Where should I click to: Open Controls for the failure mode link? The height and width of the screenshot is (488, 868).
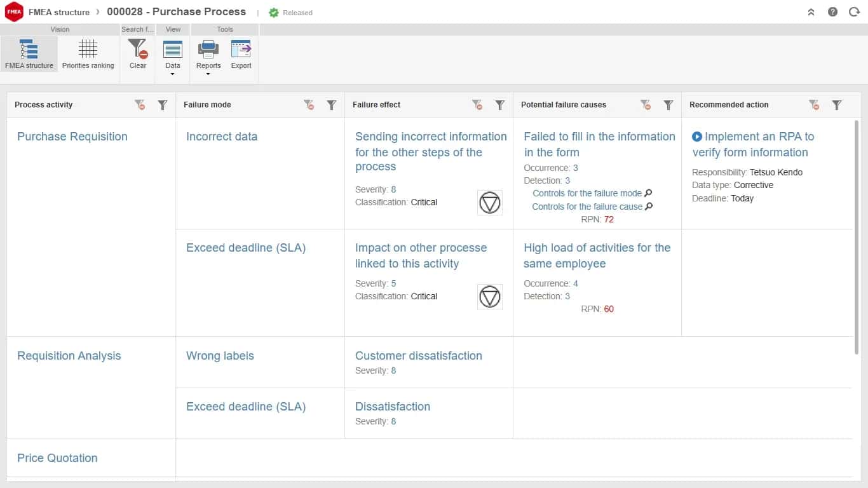click(x=587, y=193)
